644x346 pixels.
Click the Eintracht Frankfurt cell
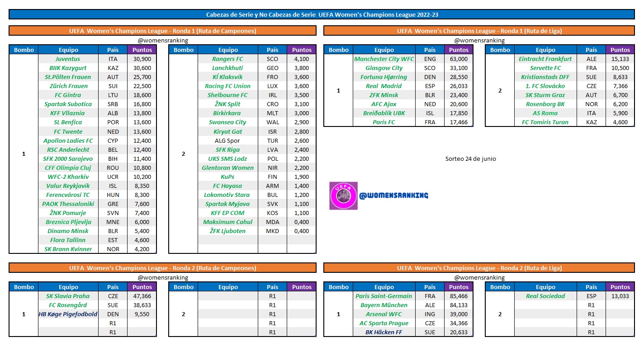coord(545,59)
